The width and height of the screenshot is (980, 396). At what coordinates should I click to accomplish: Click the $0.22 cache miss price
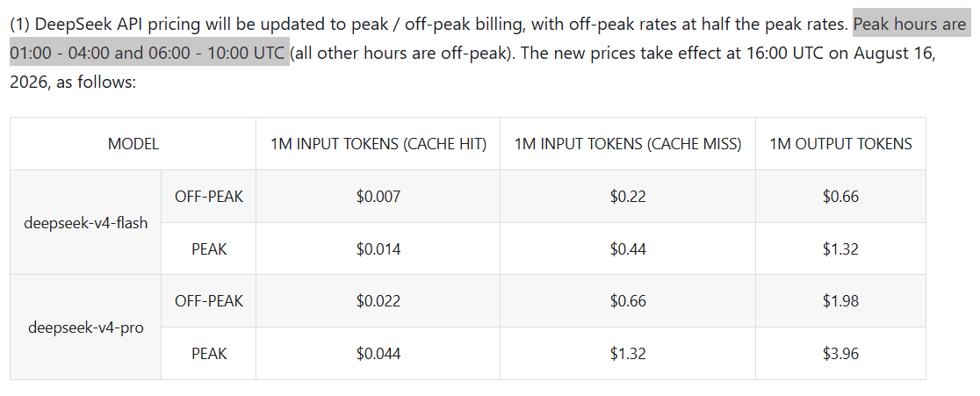click(x=628, y=196)
